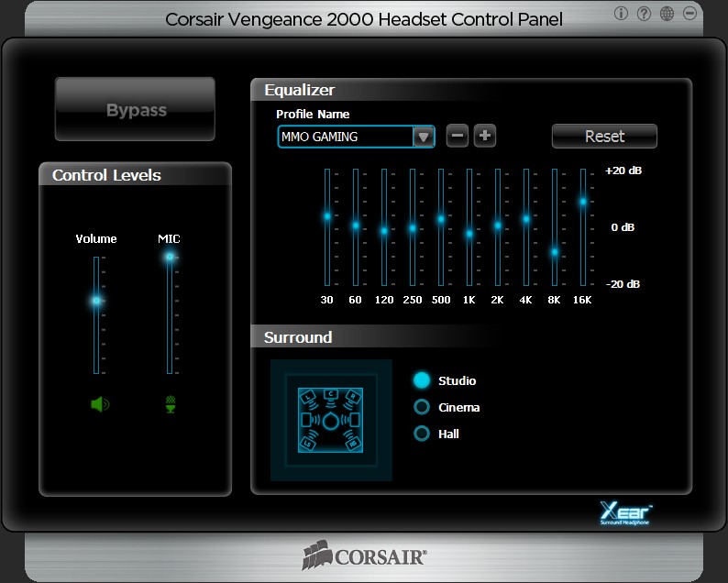Viewport: 728px width, 583px height.
Task: Select the Cinema surround mode
Action: coord(422,407)
